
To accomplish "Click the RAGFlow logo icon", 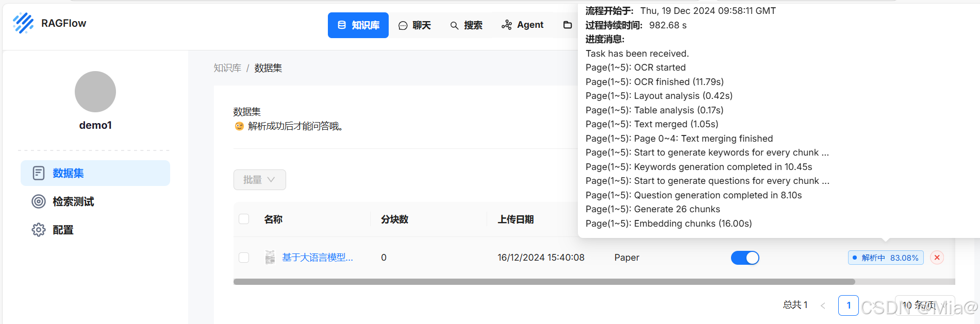I will [23, 23].
